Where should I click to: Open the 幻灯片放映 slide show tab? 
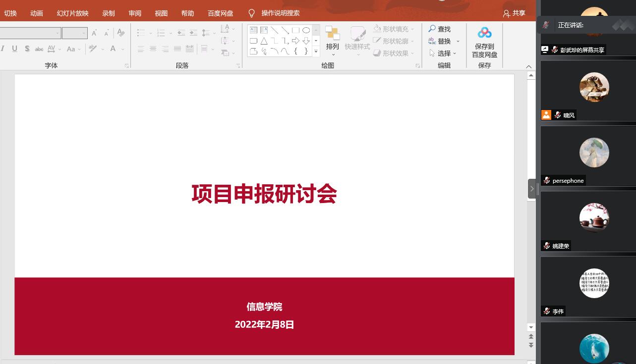72,13
